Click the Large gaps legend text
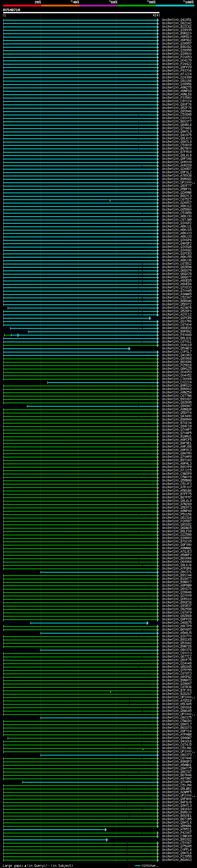 pos(38,865)
